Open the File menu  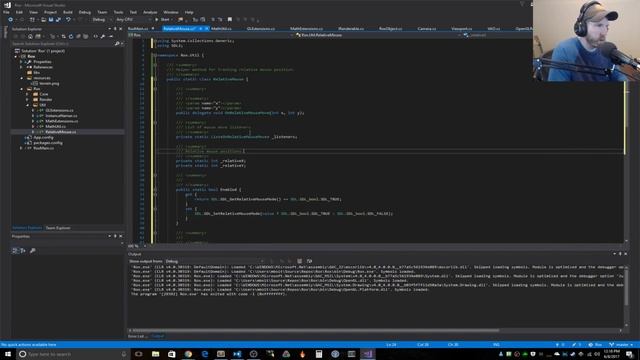pyautogui.click(x=6, y=12)
